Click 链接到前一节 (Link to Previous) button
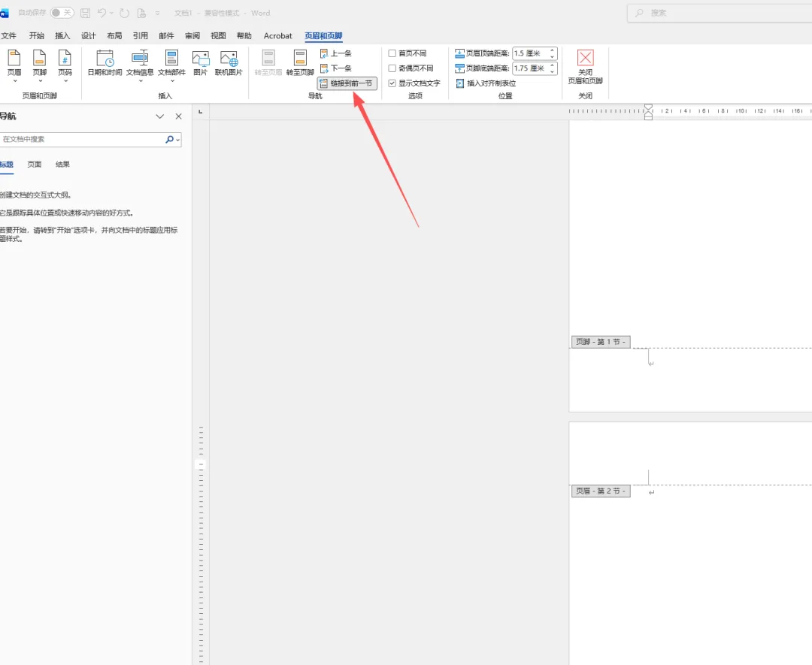This screenshot has height=665, width=812. tap(347, 83)
